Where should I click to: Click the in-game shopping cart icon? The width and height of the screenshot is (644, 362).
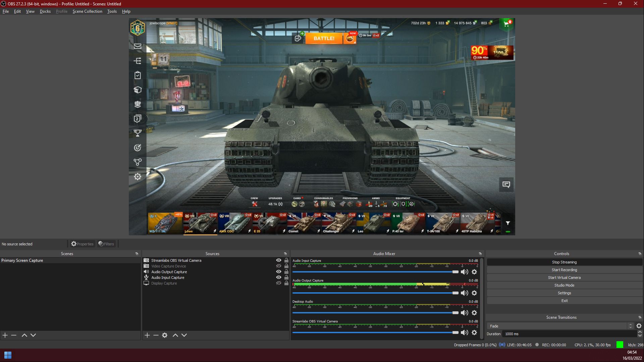506,23
